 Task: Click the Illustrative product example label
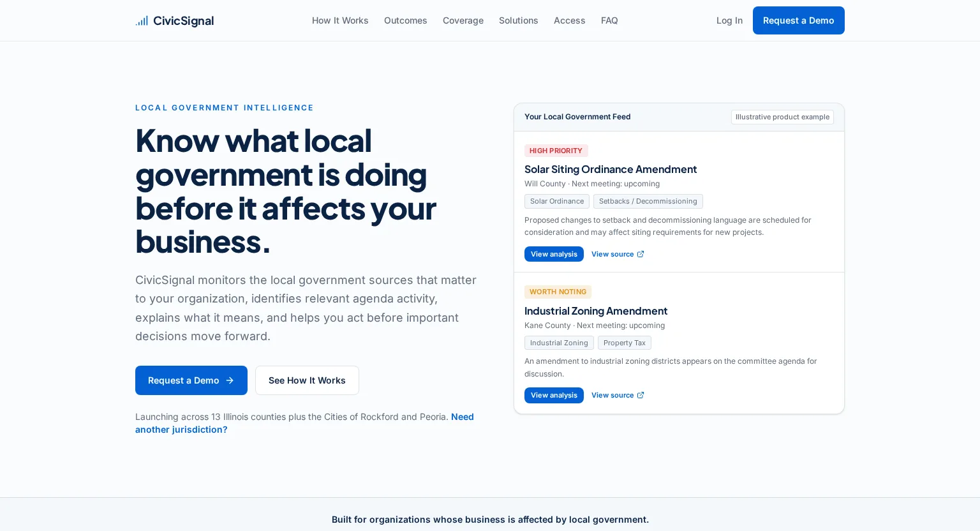pos(782,117)
